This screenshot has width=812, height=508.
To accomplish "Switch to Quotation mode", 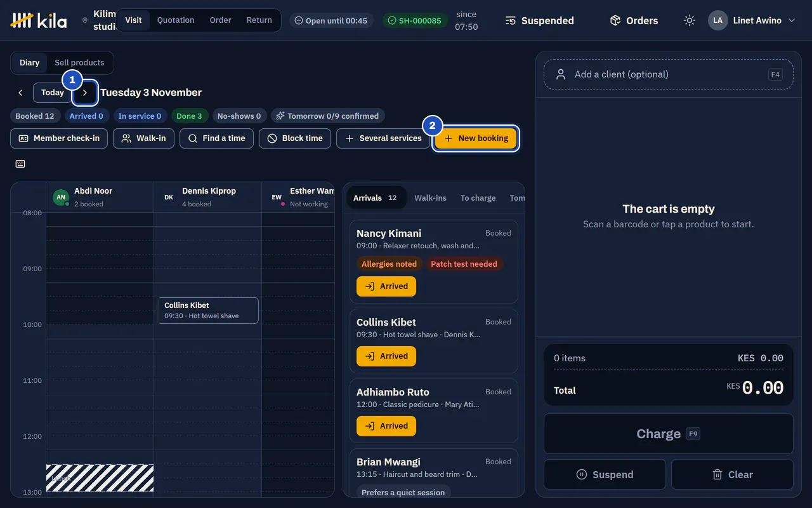I will pyautogui.click(x=176, y=20).
